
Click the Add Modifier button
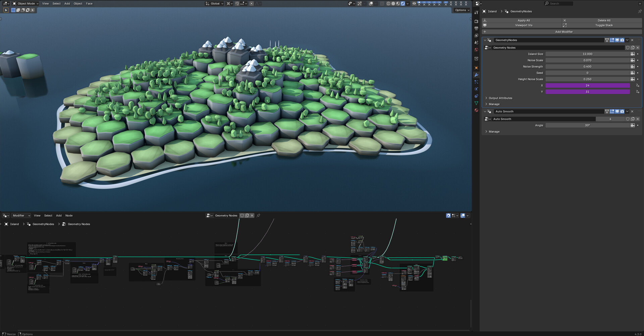click(563, 32)
